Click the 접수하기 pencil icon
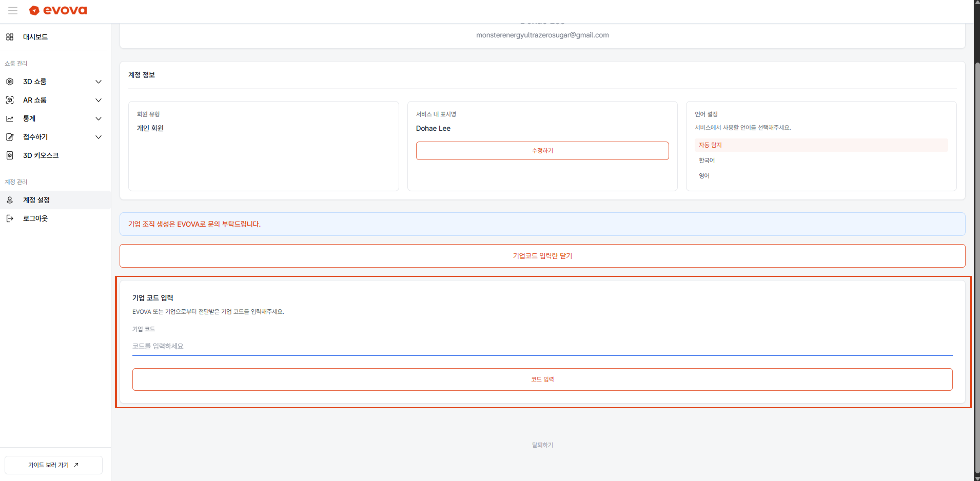The height and width of the screenshot is (481, 980). (9, 137)
